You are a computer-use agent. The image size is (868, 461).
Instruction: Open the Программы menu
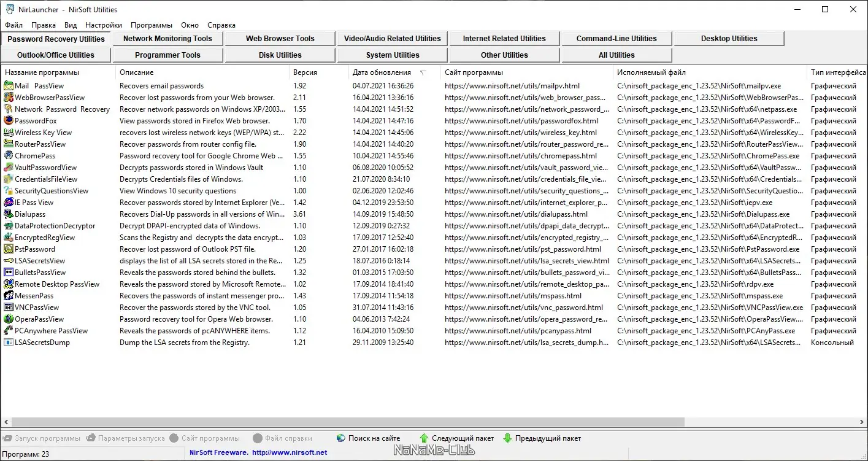click(152, 25)
